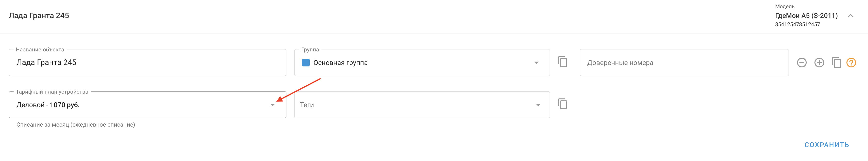Expand the Группа dropdown arrow
The width and height of the screenshot is (868, 161).
pyautogui.click(x=536, y=63)
